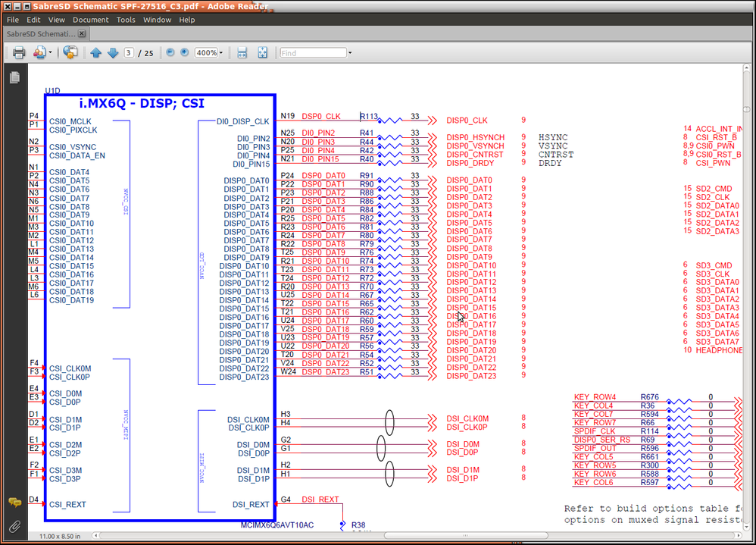Click the window title bar close button

[x=8, y=7]
